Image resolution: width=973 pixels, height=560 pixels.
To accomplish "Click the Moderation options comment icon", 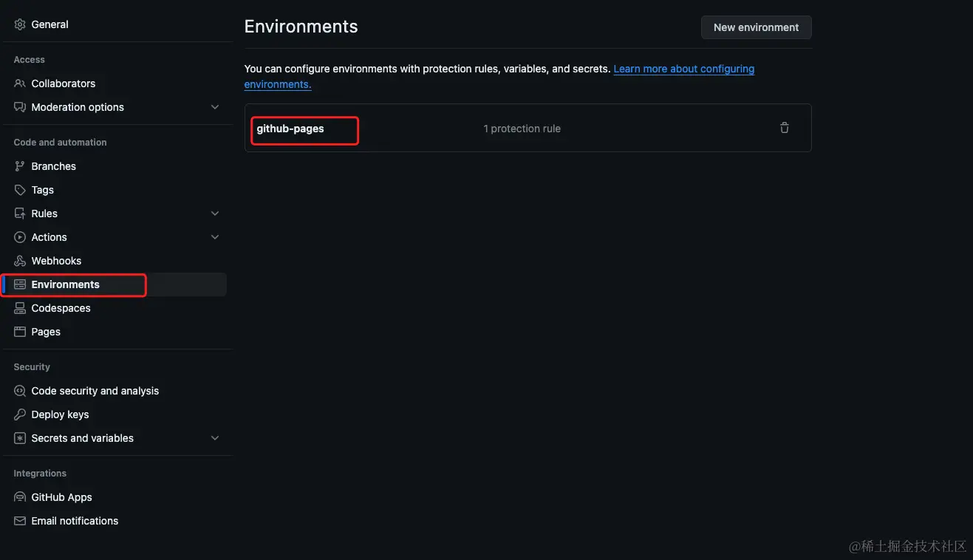I will pos(20,107).
